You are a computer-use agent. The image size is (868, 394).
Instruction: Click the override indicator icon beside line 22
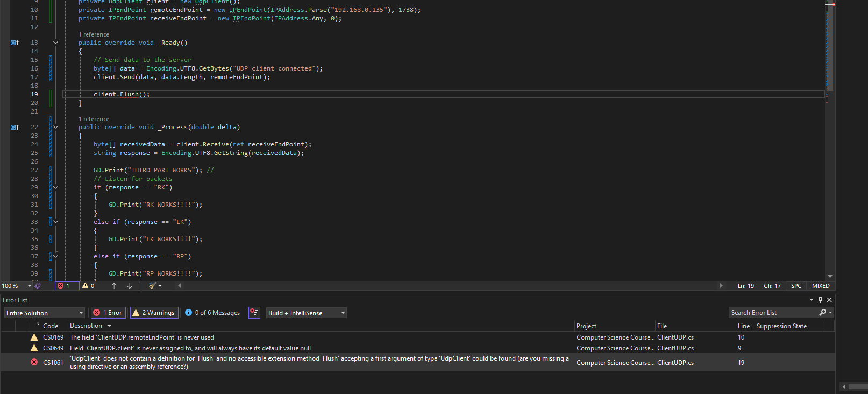15,127
